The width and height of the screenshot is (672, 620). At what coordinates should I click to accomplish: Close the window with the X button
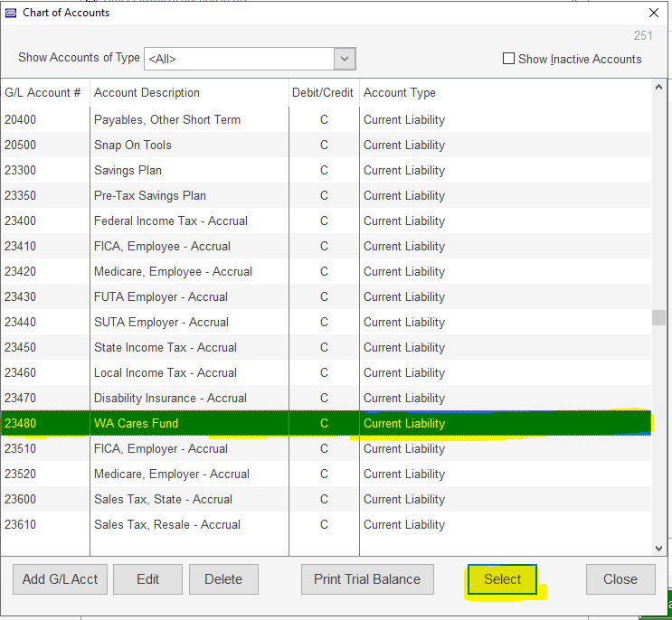click(x=654, y=13)
